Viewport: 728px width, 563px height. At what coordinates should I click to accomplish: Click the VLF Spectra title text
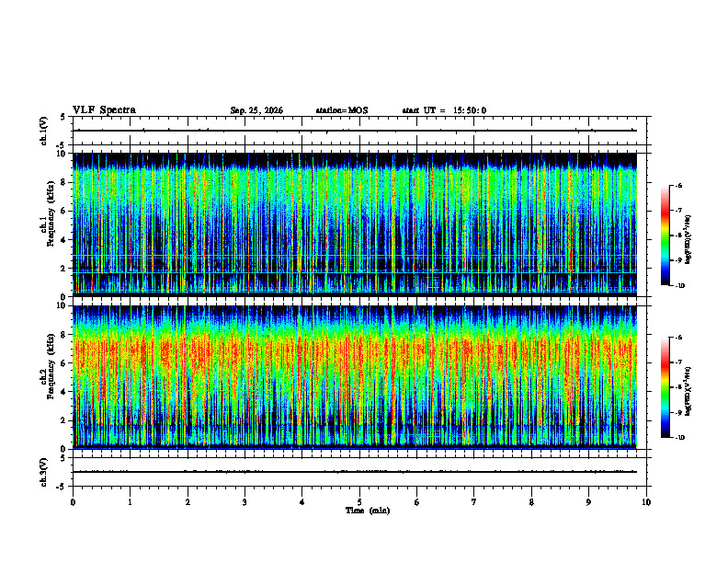[x=104, y=110]
